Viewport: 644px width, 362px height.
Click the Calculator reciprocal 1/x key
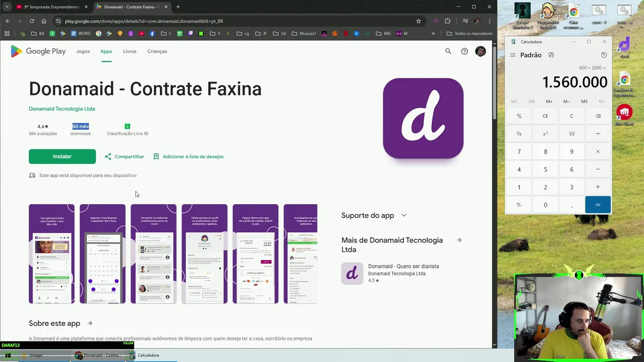click(x=519, y=134)
